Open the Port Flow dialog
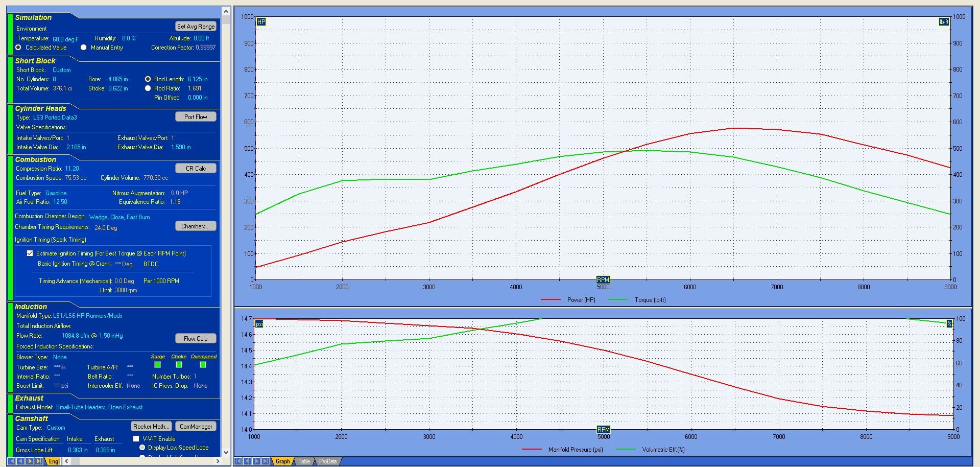The image size is (980, 467). [196, 116]
